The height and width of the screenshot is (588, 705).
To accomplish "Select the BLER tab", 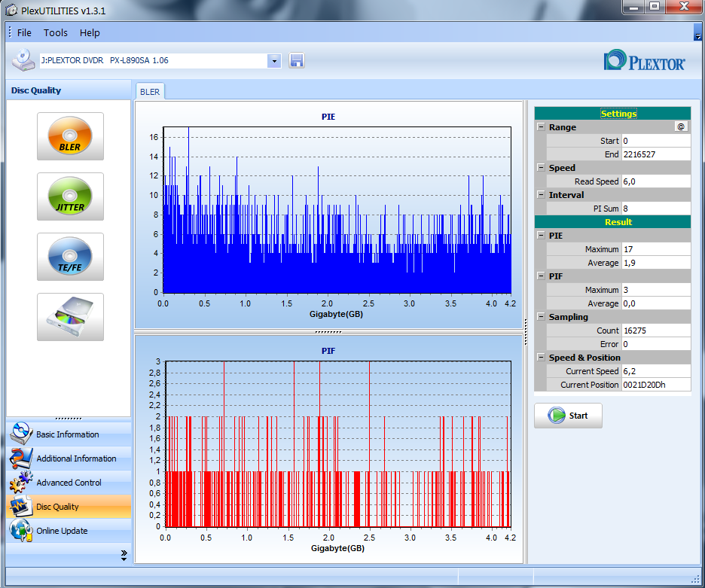I will (150, 92).
